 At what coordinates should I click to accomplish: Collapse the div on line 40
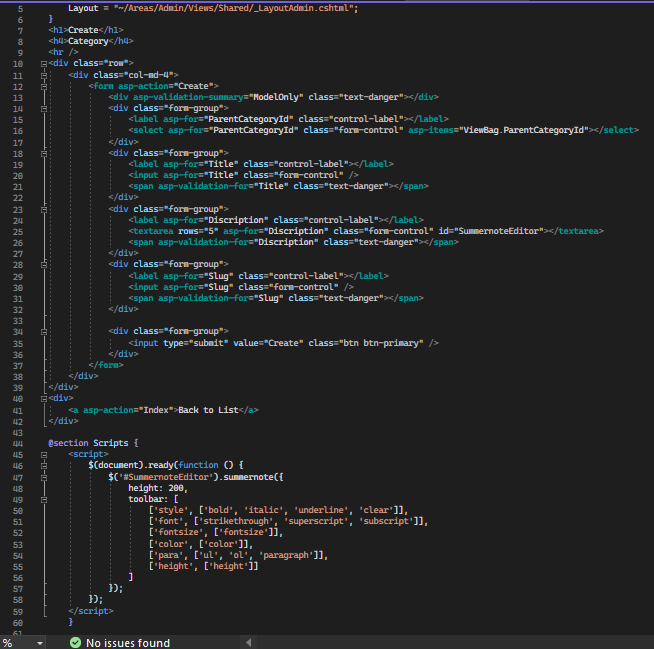tap(42, 398)
